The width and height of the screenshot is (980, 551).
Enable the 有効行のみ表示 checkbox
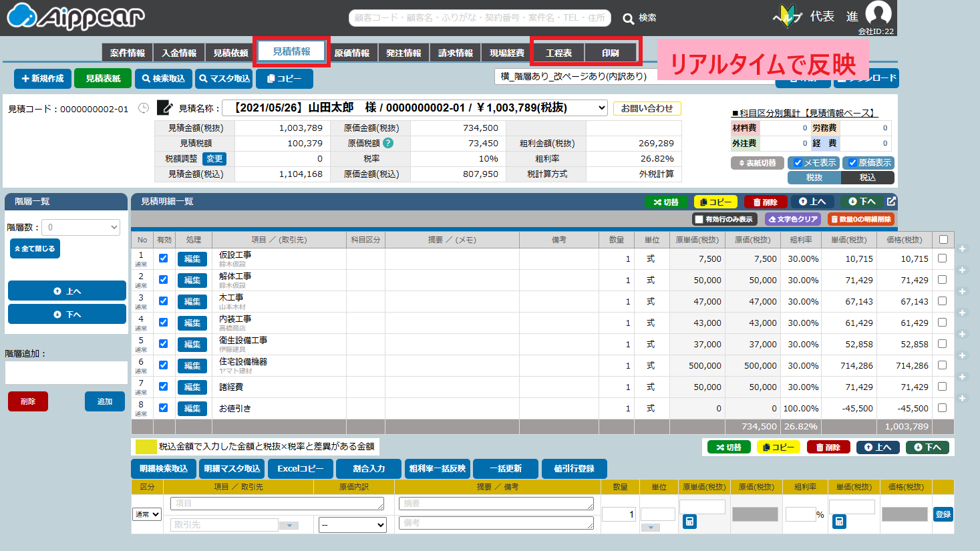[x=699, y=219]
